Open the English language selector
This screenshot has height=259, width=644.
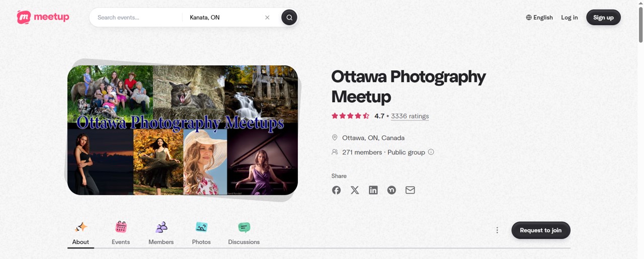pyautogui.click(x=539, y=18)
